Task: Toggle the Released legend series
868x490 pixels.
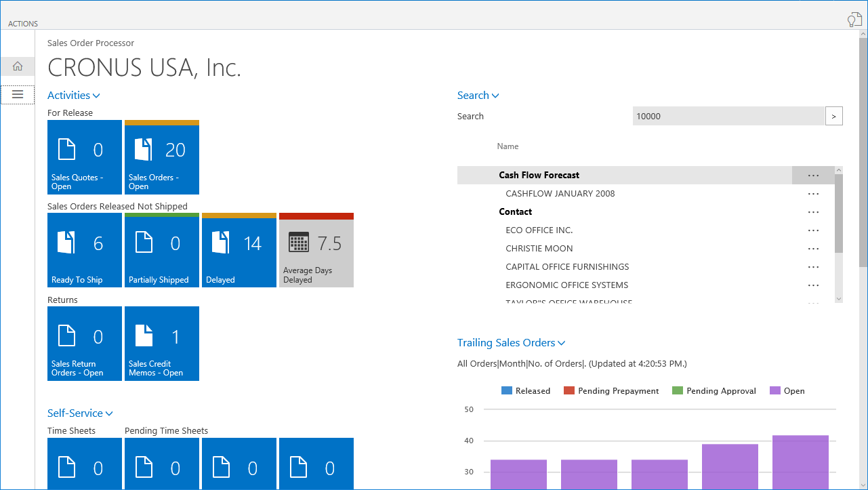Action: pos(526,390)
